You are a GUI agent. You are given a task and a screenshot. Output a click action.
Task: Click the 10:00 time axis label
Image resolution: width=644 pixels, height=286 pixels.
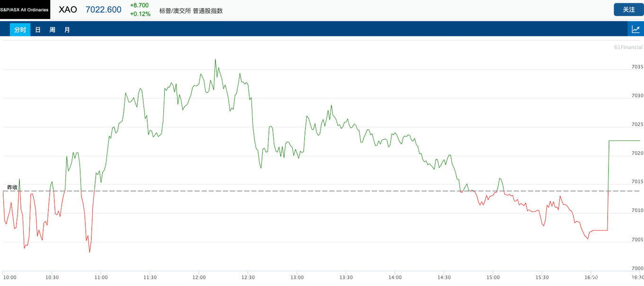point(9,277)
